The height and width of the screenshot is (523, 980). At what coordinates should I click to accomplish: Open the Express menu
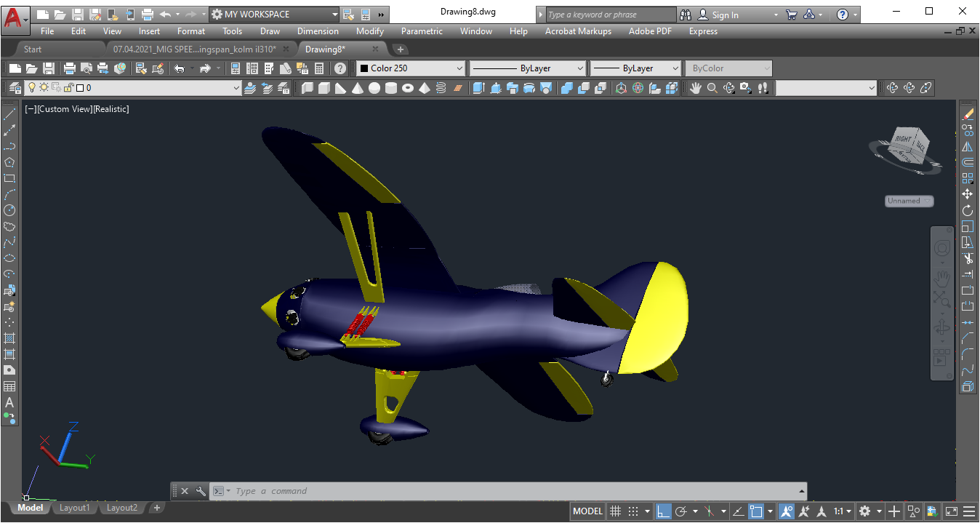pos(703,31)
